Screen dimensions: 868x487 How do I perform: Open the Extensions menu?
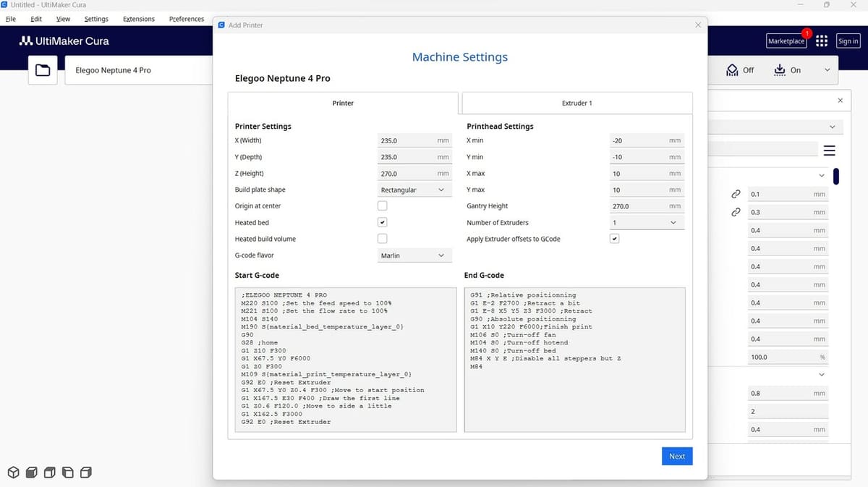pyautogui.click(x=139, y=19)
